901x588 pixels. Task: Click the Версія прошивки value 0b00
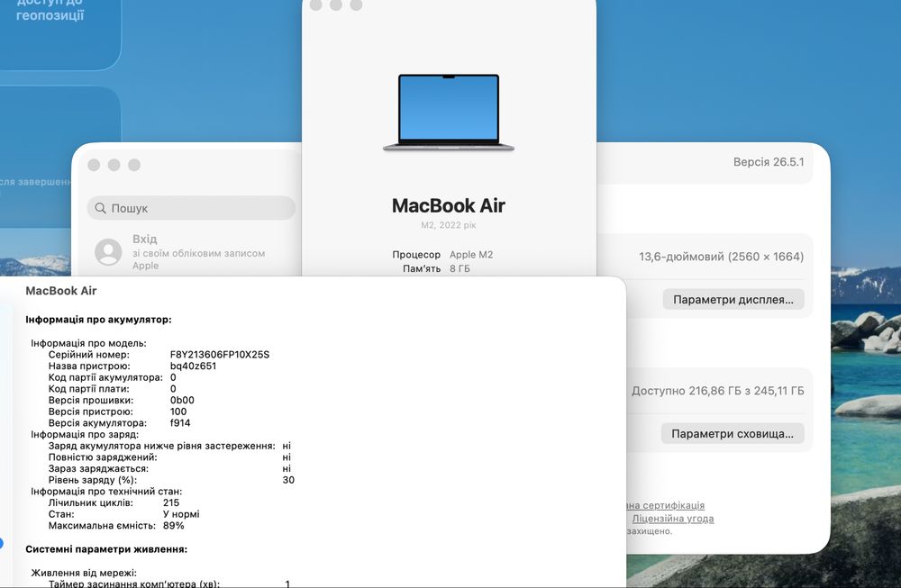tap(182, 400)
